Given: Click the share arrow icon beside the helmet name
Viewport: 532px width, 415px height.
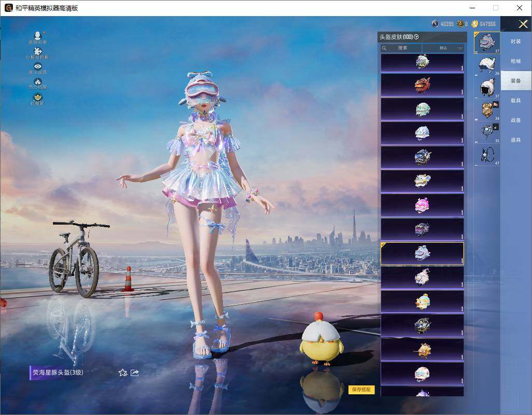Looking at the screenshot, I should click(135, 372).
